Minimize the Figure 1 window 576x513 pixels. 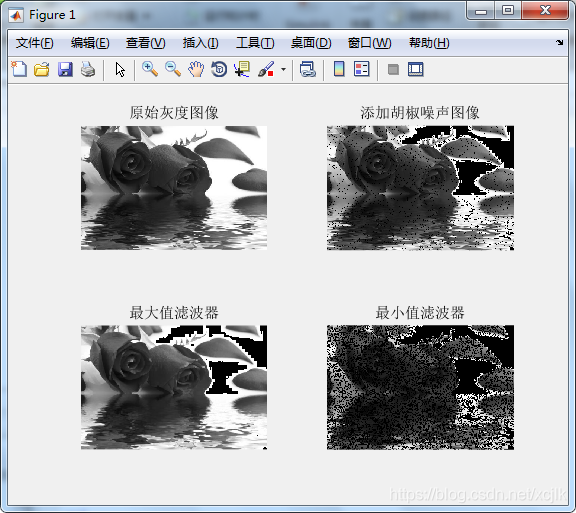click(x=480, y=11)
